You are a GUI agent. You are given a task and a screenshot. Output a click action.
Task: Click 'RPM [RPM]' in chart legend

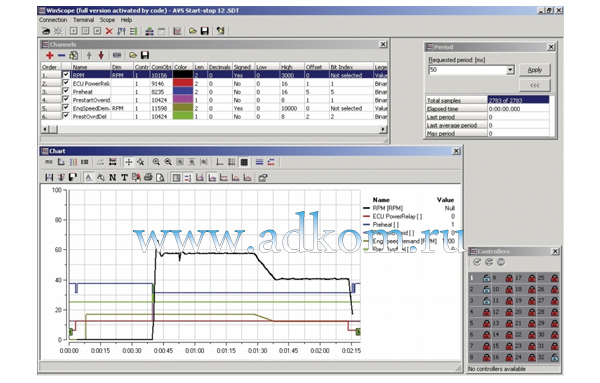(388, 208)
